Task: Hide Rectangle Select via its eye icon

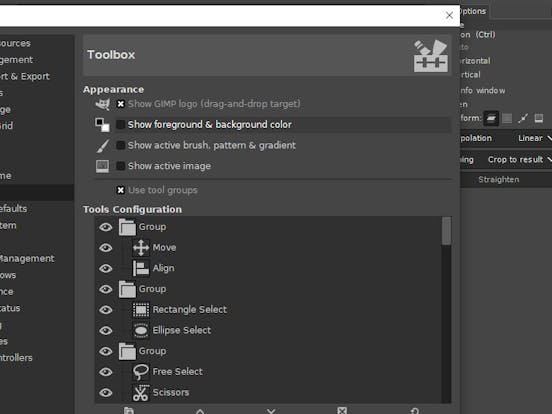Action: (106, 310)
